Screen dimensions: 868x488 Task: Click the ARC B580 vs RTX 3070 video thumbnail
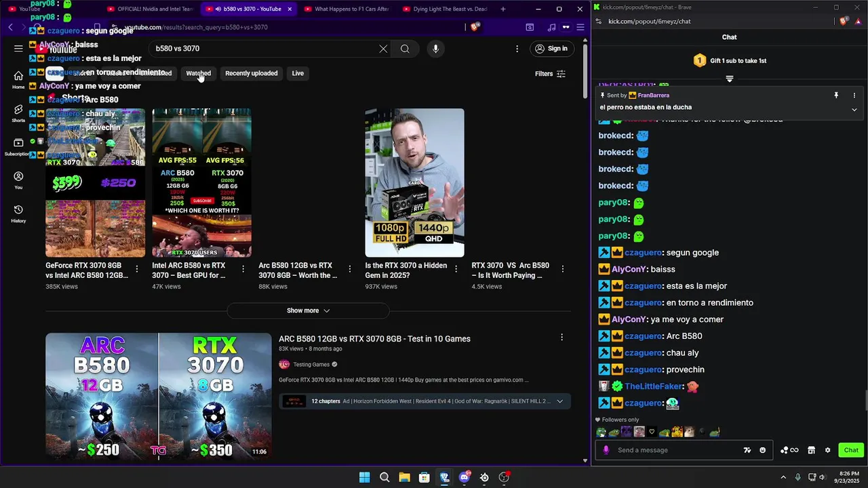click(x=158, y=396)
